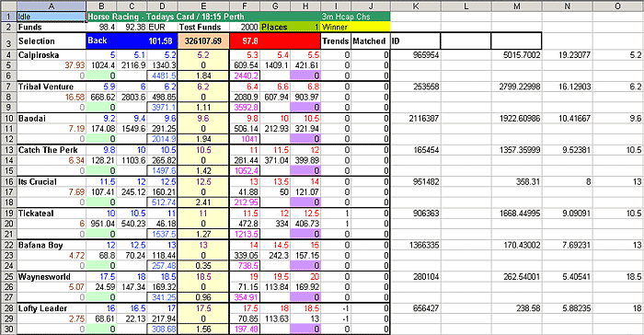The height and width of the screenshot is (335, 644).
Task: Select the EUR currency cell
Action: click(x=162, y=27)
